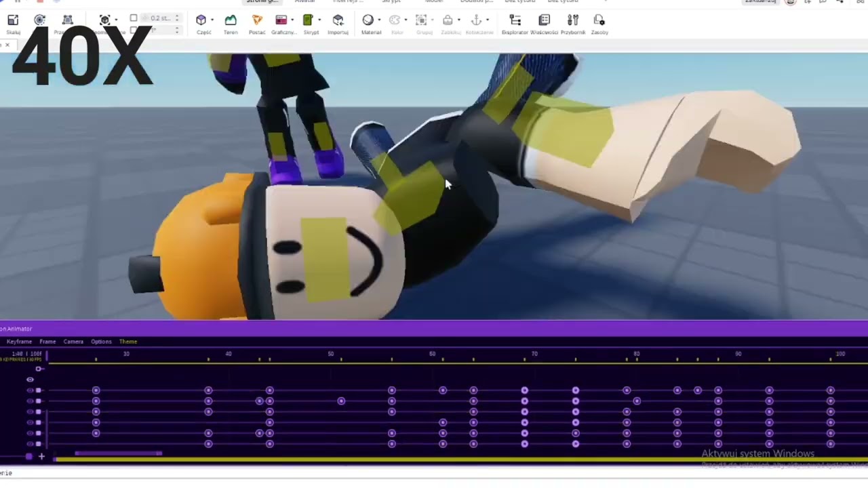868x488 pixels.
Task: Click the Postać character icon
Action: (x=257, y=20)
